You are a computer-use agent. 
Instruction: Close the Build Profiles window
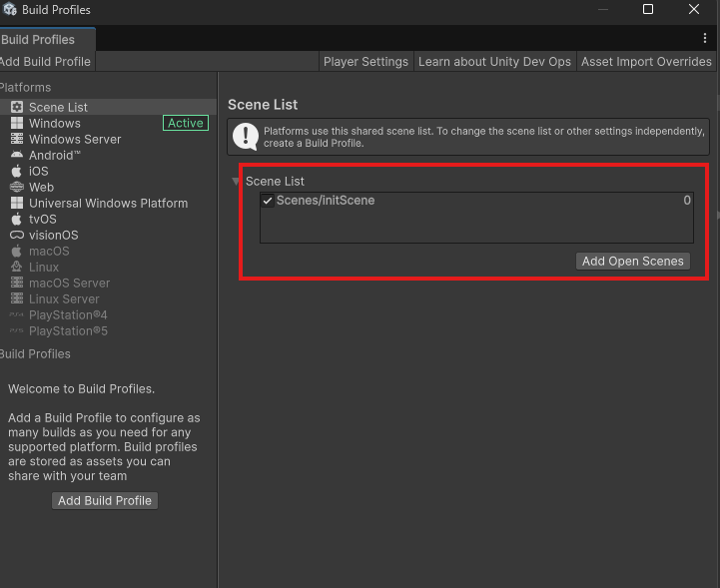pos(694,9)
